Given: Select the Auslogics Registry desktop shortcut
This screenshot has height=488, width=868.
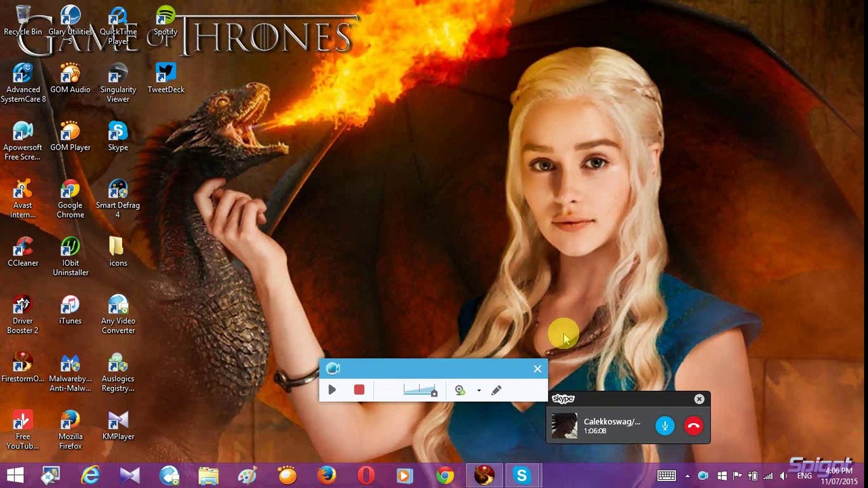Looking at the screenshot, I should (x=118, y=372).
